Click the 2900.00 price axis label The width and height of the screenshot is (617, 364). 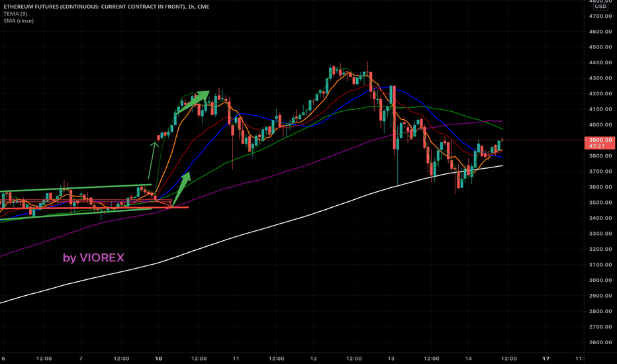[600, 296]
